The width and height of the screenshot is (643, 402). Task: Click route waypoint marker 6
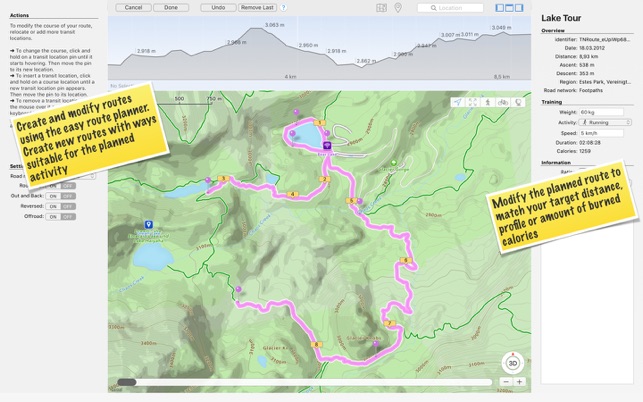tap(406, 260)
